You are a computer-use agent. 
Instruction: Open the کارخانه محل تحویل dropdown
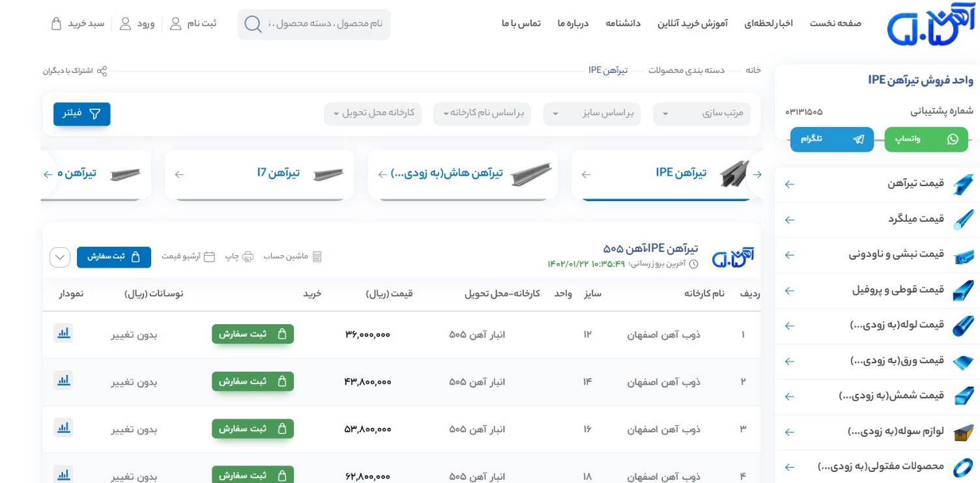[373, 114]
